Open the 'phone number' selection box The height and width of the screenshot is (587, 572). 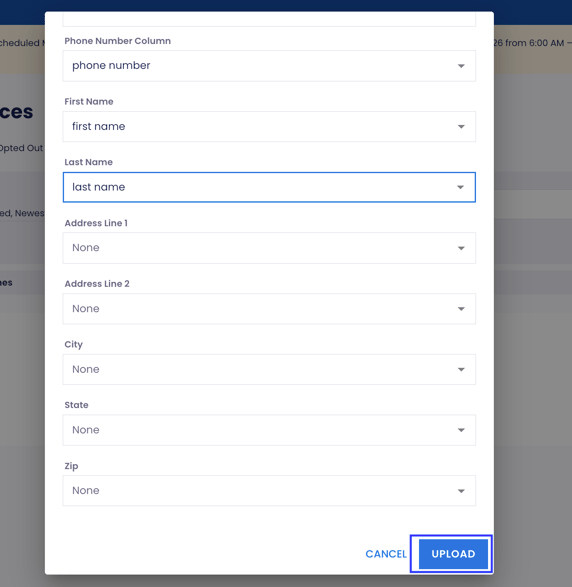click(269, 66)
